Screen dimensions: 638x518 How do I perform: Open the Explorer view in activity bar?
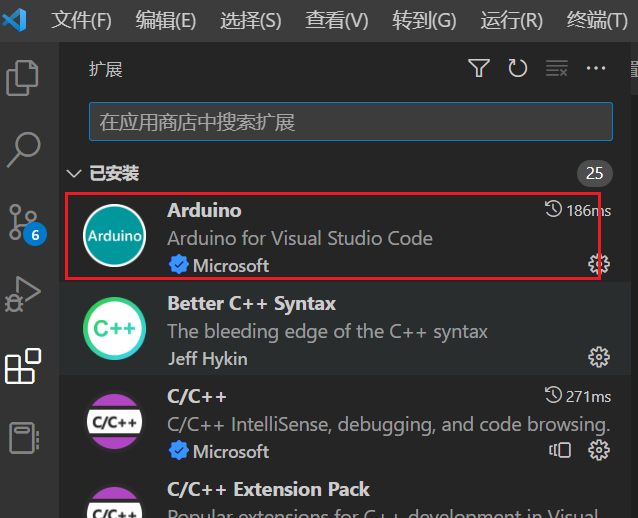22,78
